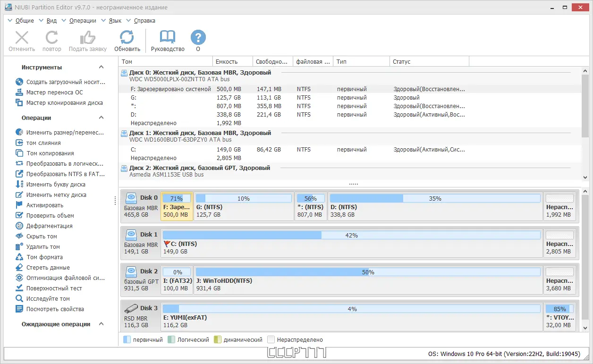Click the Дефрагментация icon

point(19,226)
